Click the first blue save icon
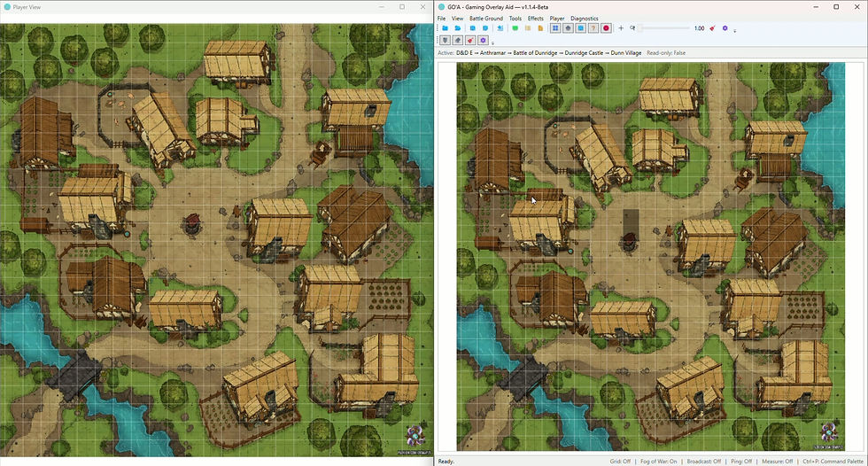Screen dimensions: 868x466 point(473,28)
